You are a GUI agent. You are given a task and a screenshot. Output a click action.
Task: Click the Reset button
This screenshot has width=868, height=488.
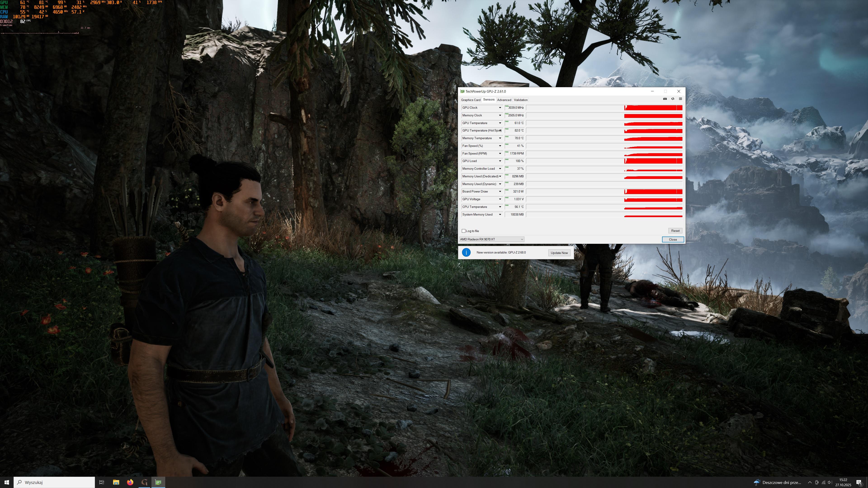pyautogui.click(x=675, y=231)
